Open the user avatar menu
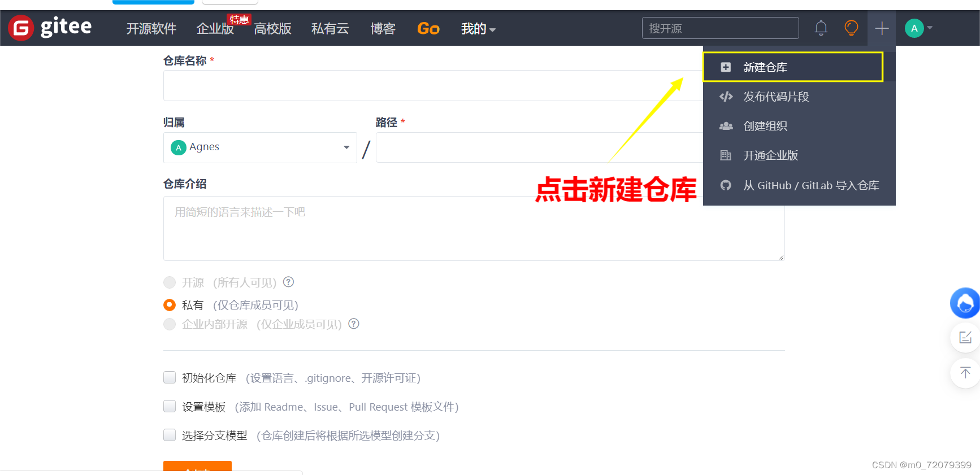Viewport: 980px width, 475px height. [x=918, y=28]
